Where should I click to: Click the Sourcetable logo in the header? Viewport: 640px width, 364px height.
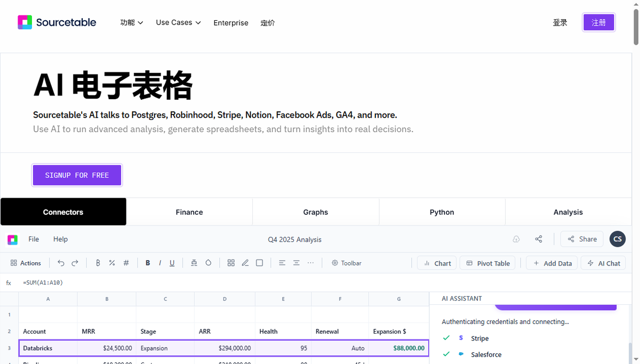(x=57, y=22)
